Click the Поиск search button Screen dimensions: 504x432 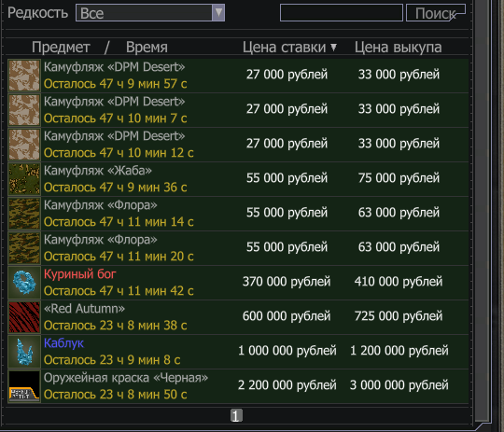coord(436,13)
